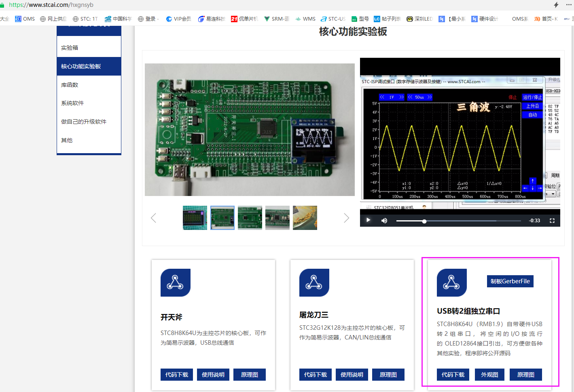Play the oscilloscope demo video
This screenshot has width=574, height=392.
pyautogui.click(x=368, y=220)
